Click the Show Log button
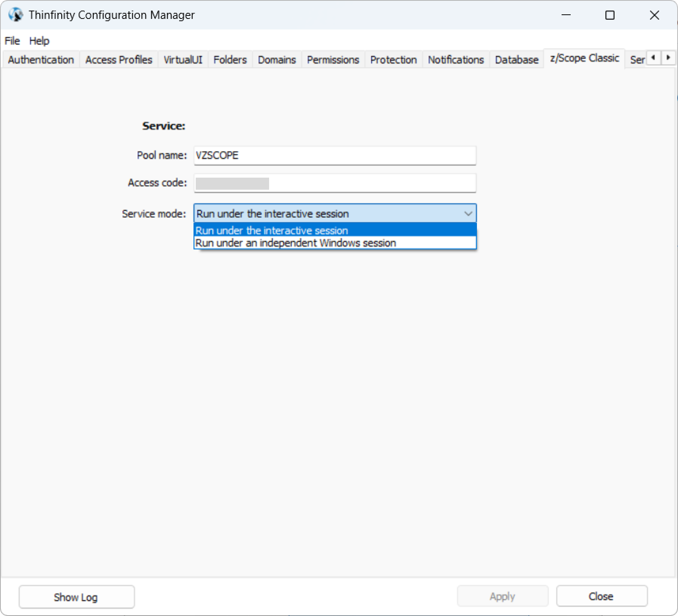The image size is (678, 616). 77,597
